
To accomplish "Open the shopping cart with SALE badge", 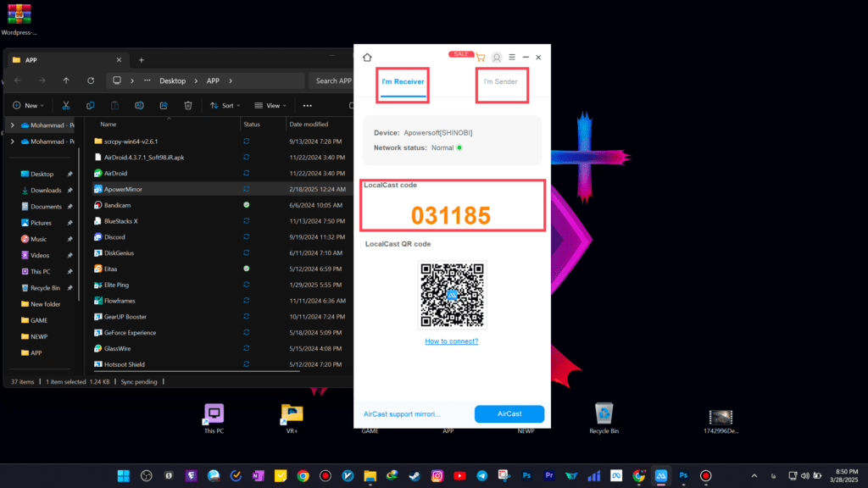I will 481,58.
